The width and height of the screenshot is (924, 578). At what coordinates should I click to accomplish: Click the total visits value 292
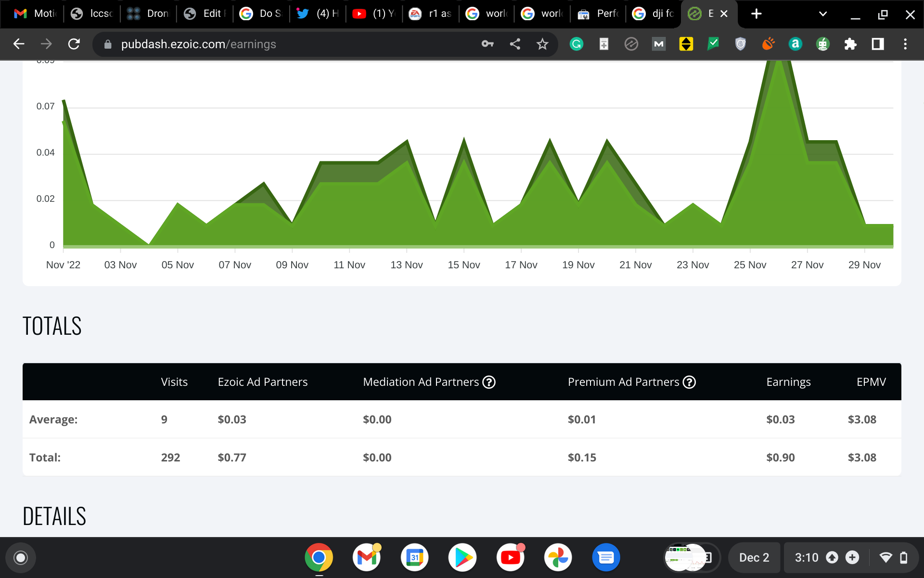click(170, 458)
